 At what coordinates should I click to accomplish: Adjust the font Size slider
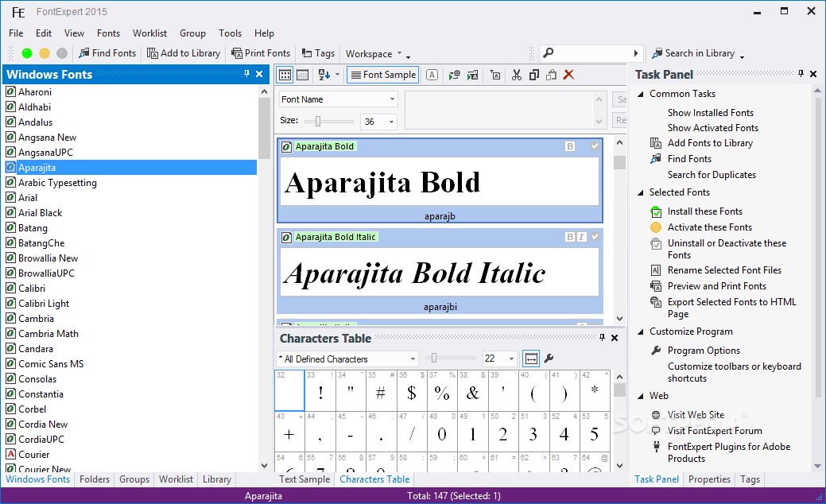(x=318, y=122)
